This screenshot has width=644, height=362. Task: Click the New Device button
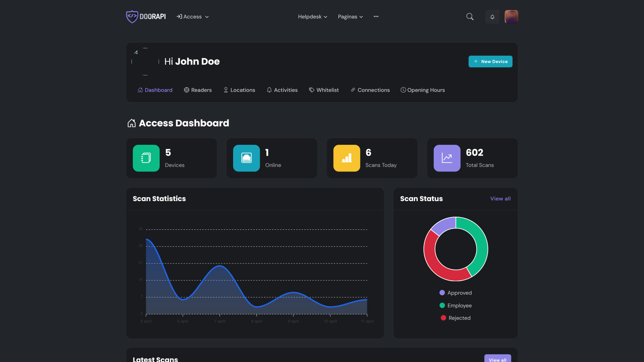[490, 61]
